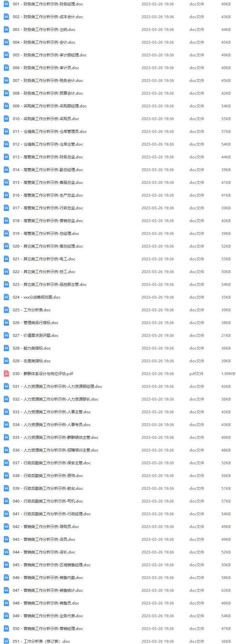Select the icon for 051 工作分析表（修订表）.doc
This screenshot has width=236, height=644.
[6, 641]
